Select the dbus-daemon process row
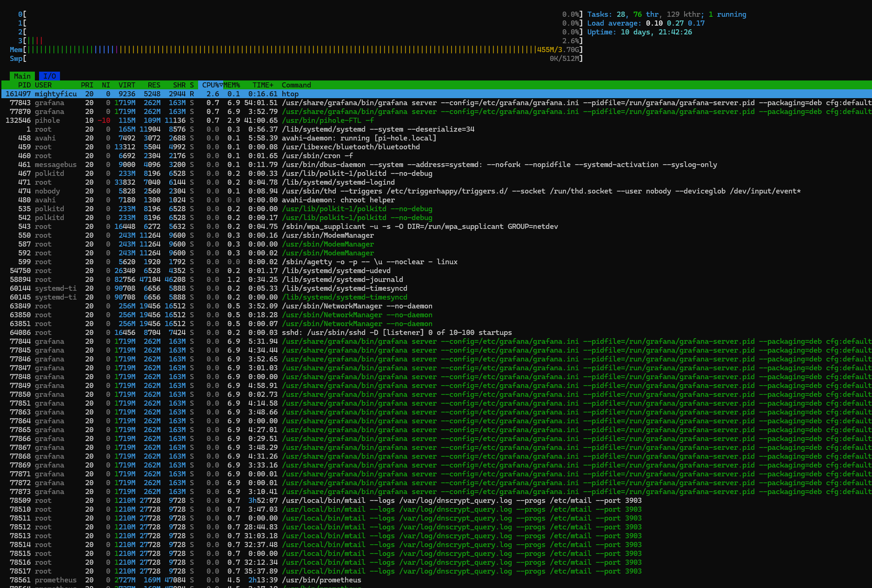872x588 pixels. click(x=436, y=165)
